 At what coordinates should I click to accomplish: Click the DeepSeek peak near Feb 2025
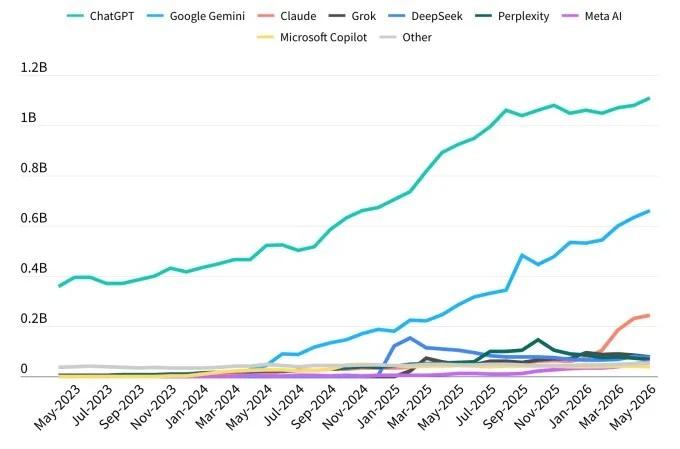pos(410,338)
